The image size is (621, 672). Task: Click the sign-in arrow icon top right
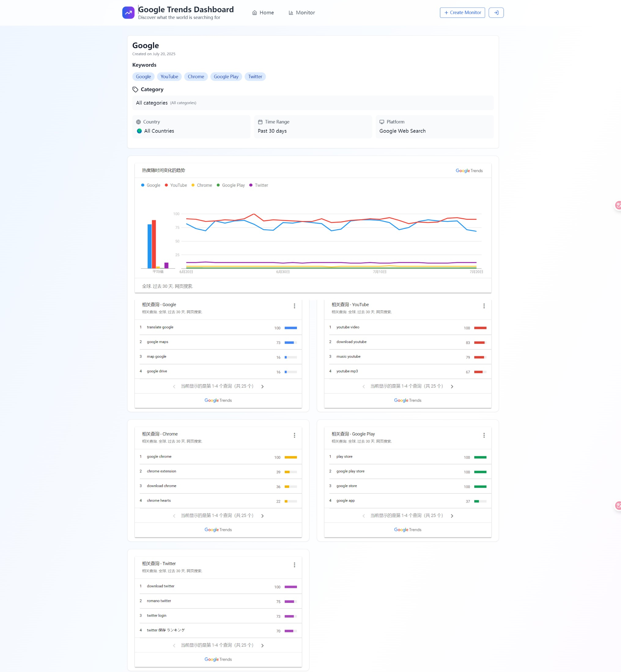click(496, 13)
